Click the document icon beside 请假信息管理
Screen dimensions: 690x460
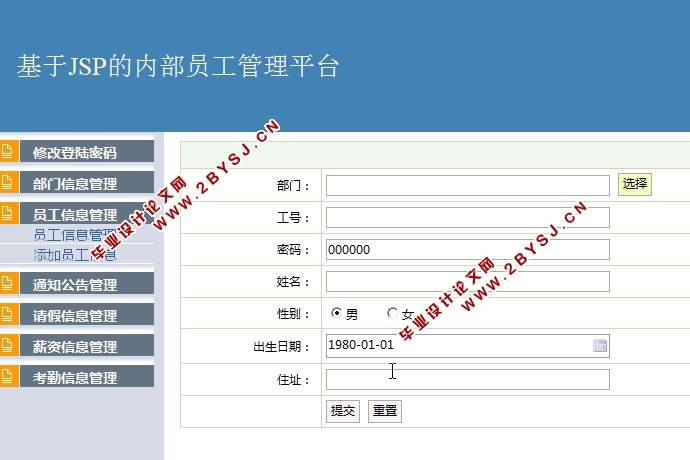click(x=7, y=314)
